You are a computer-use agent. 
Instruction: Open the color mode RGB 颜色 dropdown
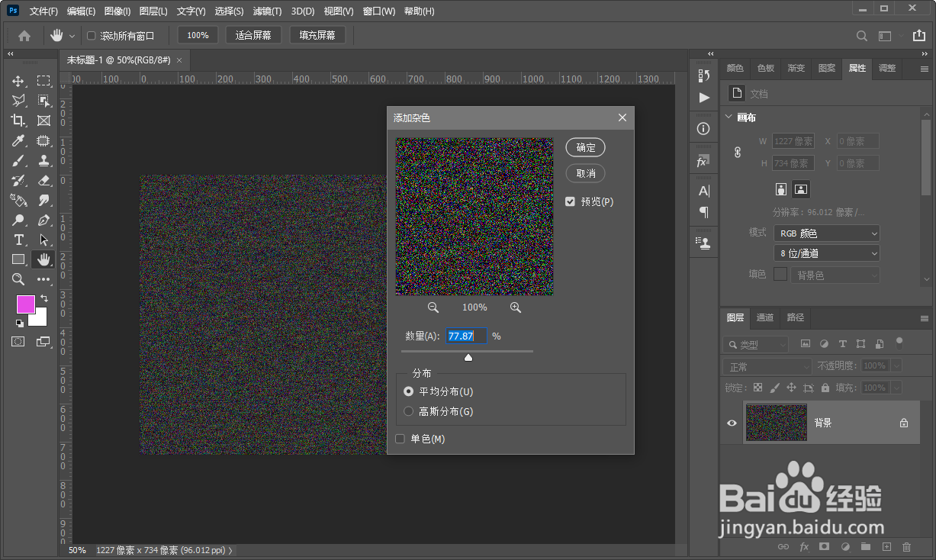827,233
